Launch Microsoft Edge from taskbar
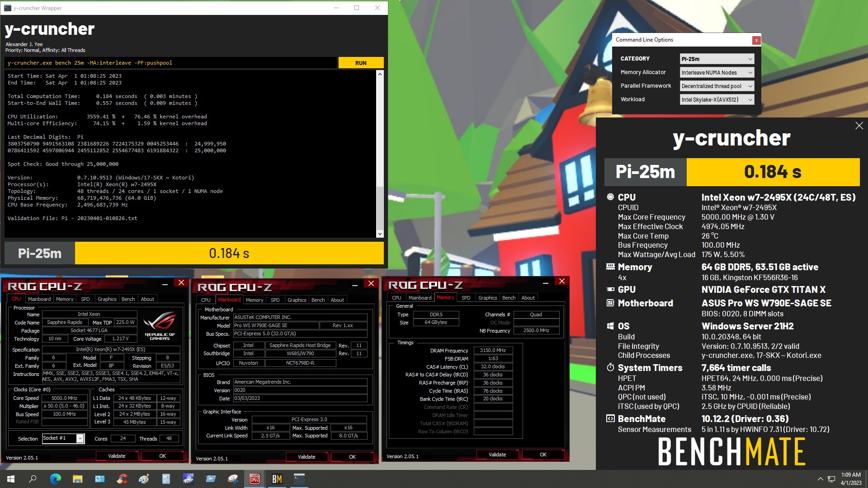The image size is (868, 488). [x=55, y=479]
